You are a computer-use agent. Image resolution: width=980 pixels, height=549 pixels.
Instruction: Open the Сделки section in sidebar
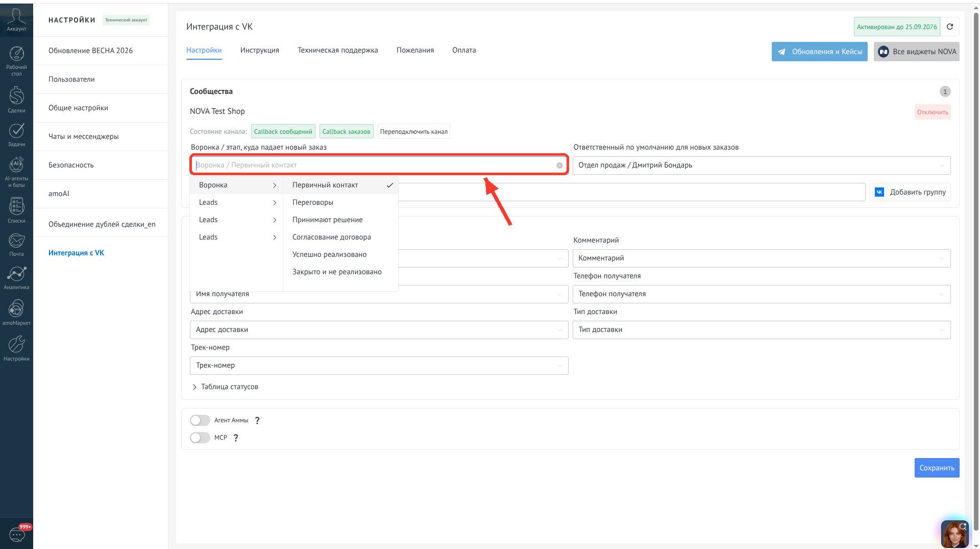tap(16, 99)
